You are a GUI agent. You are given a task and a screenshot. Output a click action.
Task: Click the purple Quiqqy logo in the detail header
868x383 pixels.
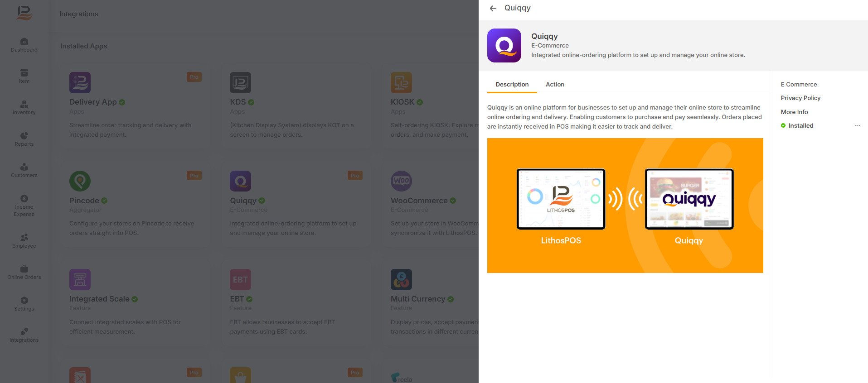click(x=504, y=45)
